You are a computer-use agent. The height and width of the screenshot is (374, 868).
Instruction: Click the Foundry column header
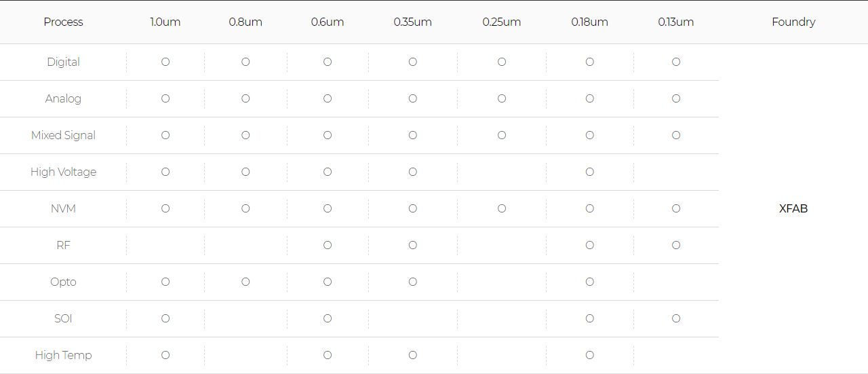pyautogui.click(x=793, y=22)
